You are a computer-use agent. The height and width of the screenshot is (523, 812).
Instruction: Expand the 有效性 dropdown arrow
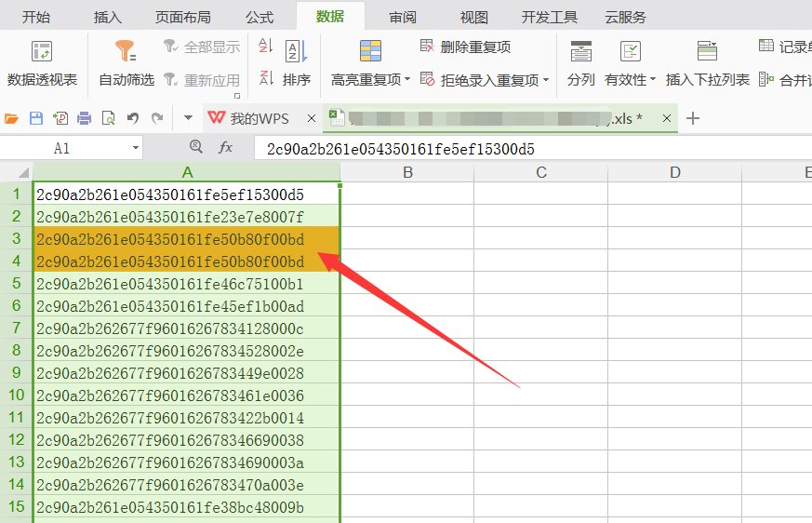click(x=653, y=79)
